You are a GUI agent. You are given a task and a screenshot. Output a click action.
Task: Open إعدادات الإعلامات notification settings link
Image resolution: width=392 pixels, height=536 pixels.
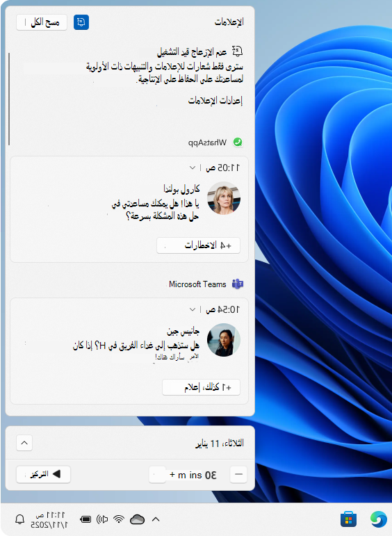215,101
